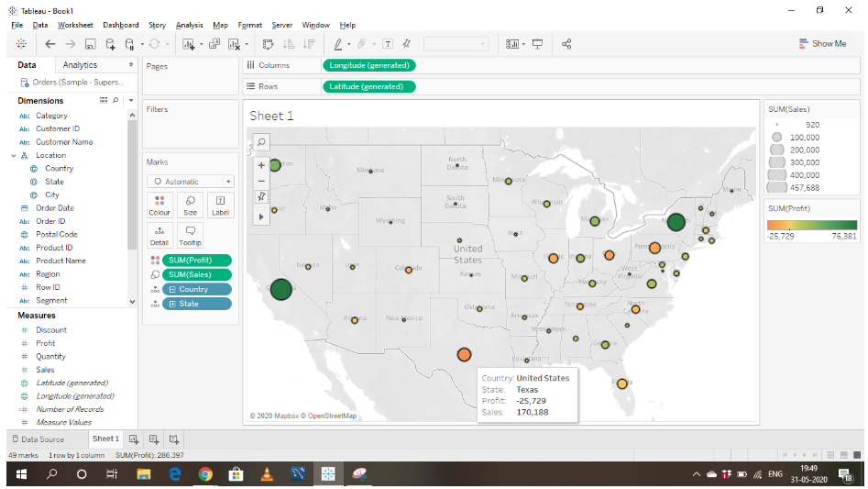The image size is (868, 489).
Task: Expand the State pill on Marks card
Action: [173, 304]
